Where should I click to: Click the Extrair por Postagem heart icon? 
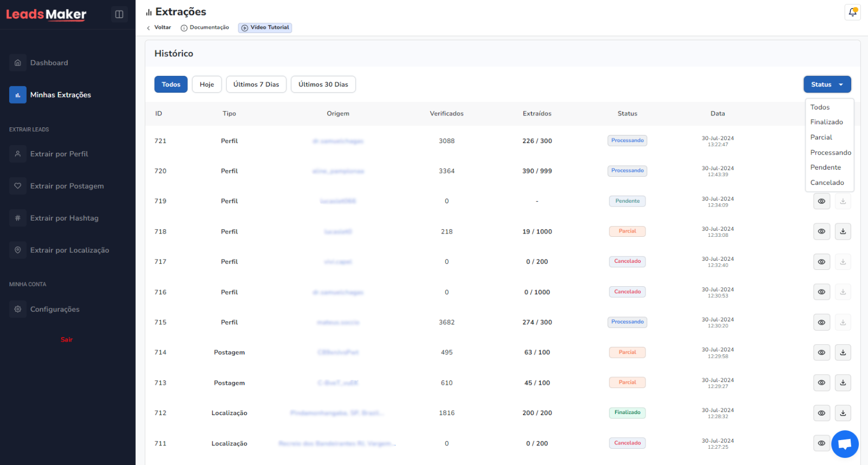coord(18,186)
